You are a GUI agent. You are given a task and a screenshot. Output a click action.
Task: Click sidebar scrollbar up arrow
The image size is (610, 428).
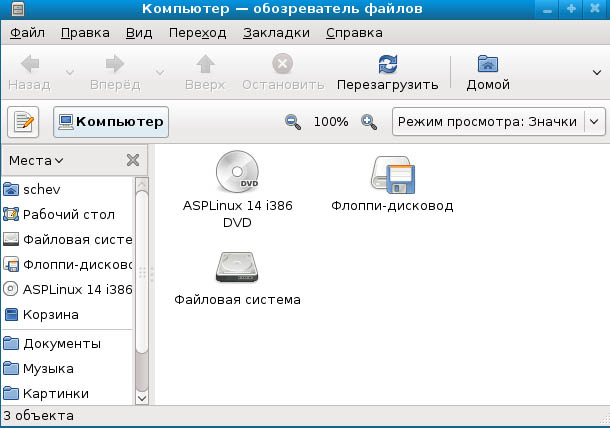(142, 184)
